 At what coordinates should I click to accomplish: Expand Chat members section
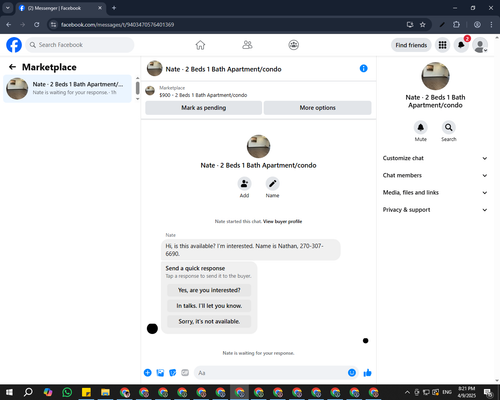tap(435, 175)
